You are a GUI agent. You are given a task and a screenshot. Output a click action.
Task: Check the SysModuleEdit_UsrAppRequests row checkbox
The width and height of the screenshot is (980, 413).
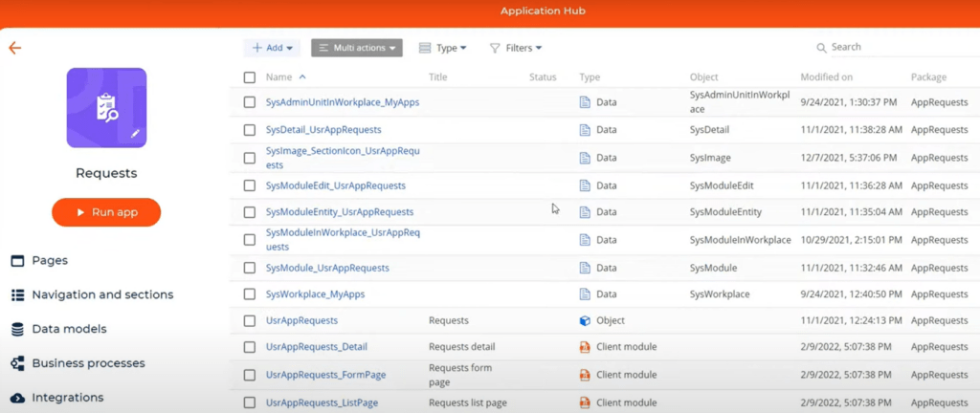coord(250,185)
